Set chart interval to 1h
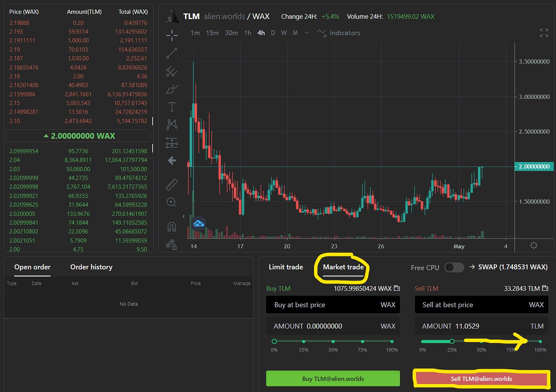 [x=248, y=33]
